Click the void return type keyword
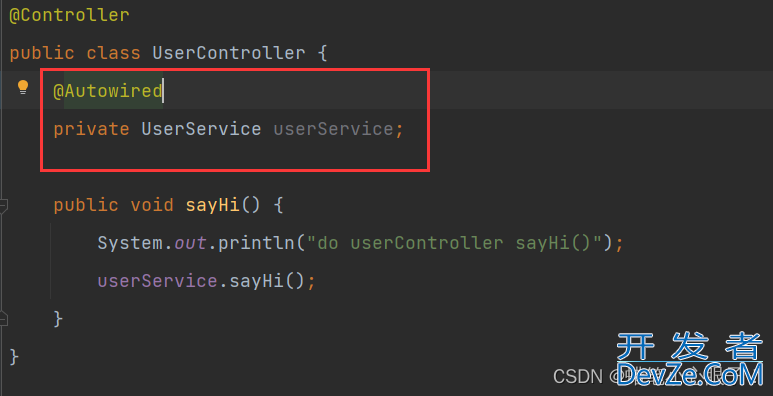Image resolution: width=773 pixels, height=396 pixels. (152, 205)
